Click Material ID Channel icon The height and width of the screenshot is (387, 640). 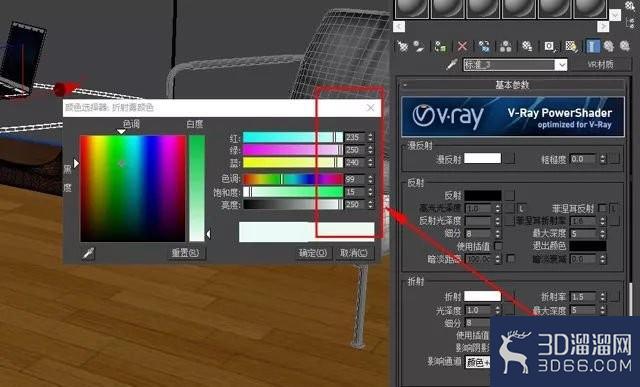coord(549,46)
